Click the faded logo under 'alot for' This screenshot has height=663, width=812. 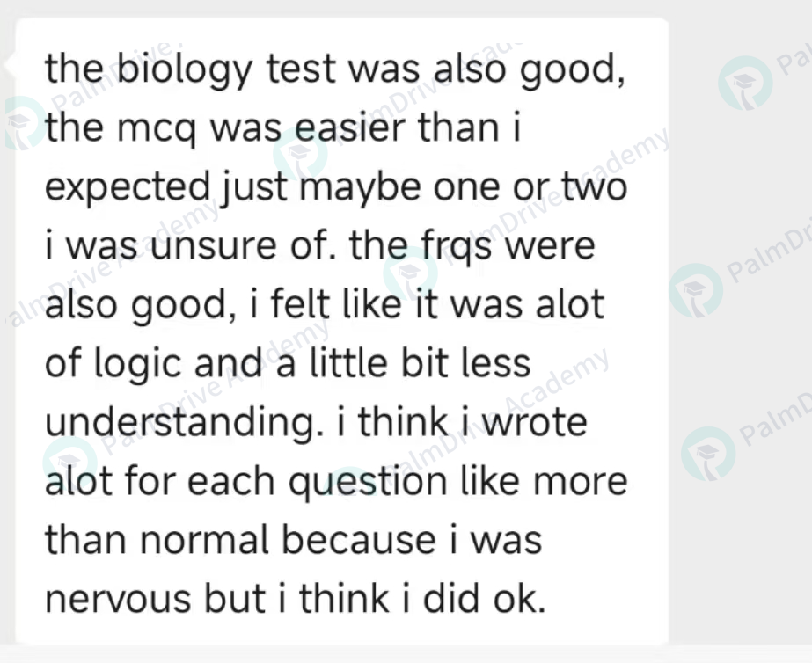coord(69,463)
